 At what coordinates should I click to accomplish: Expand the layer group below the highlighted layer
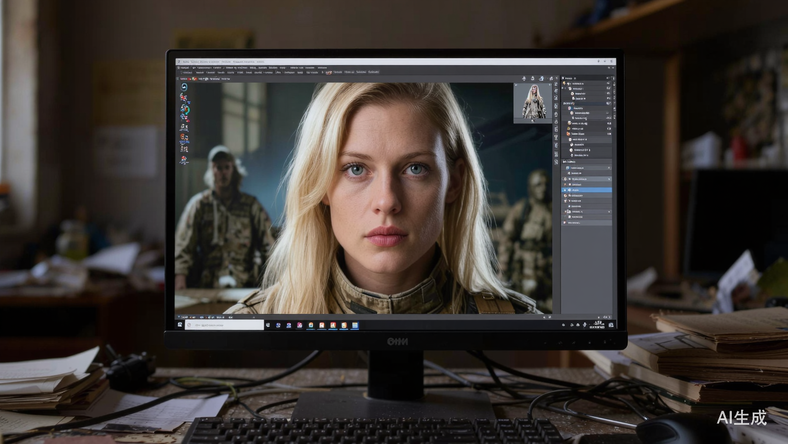(x=566, y=197)
